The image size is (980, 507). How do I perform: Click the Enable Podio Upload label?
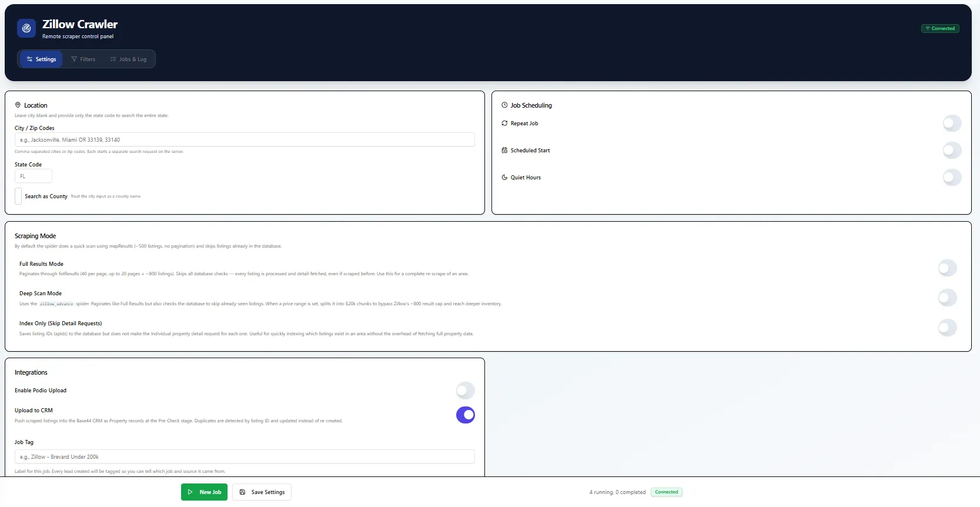[x=41, y=391]
